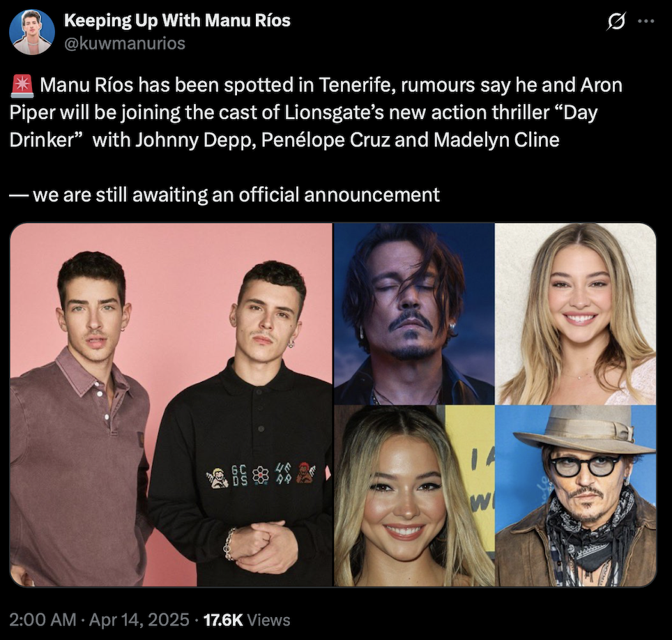
Task: Click the tweet text mentioning Day Drinker
Action: [x=316, y=112]
